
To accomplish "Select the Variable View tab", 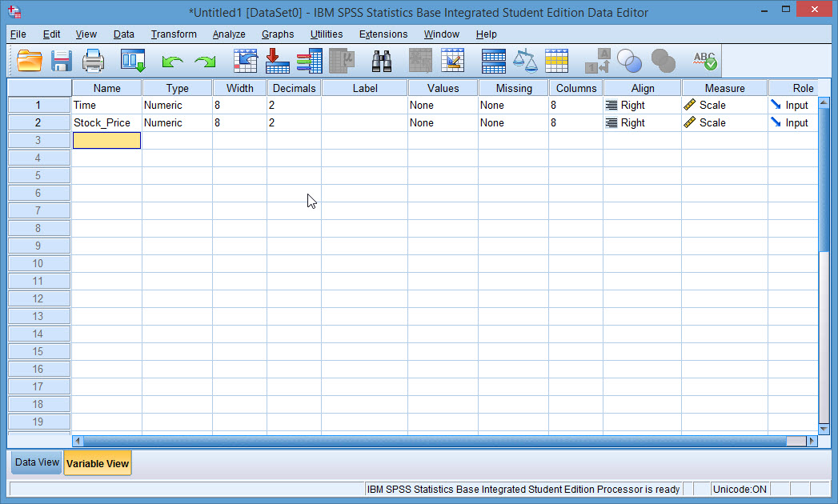I will 98,463.
